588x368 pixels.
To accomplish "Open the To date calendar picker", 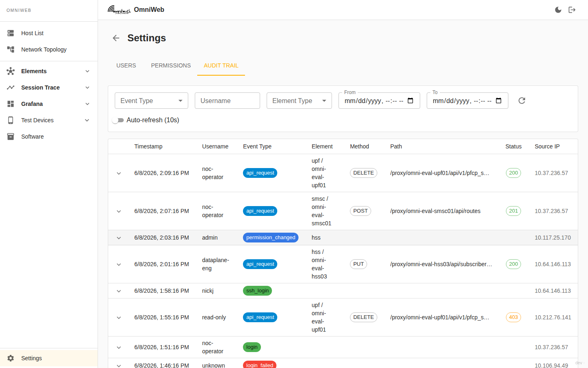I will pos(499,101).
